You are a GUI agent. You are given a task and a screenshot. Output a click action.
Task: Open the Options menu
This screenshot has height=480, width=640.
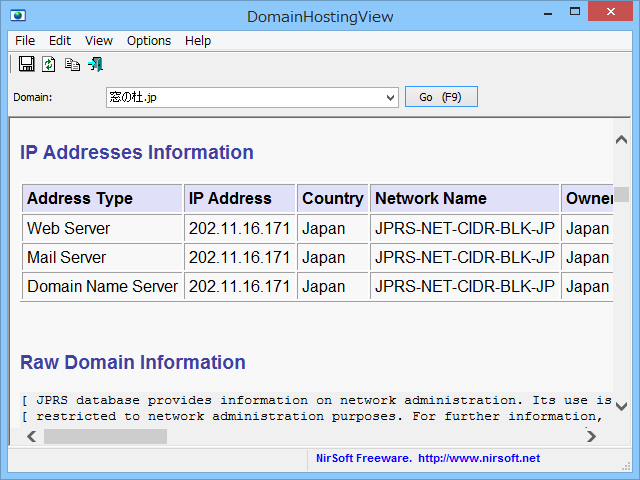pos(149,41)
